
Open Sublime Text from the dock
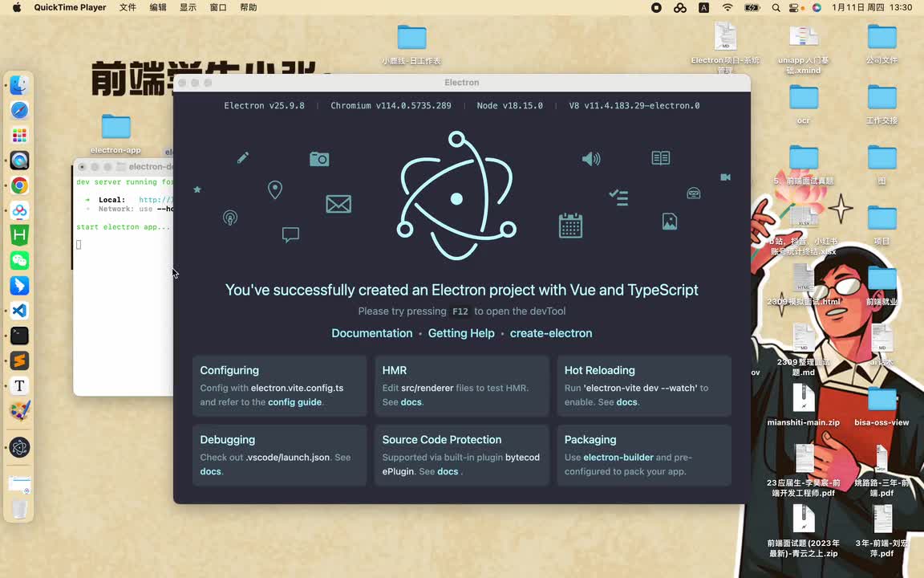19,360
